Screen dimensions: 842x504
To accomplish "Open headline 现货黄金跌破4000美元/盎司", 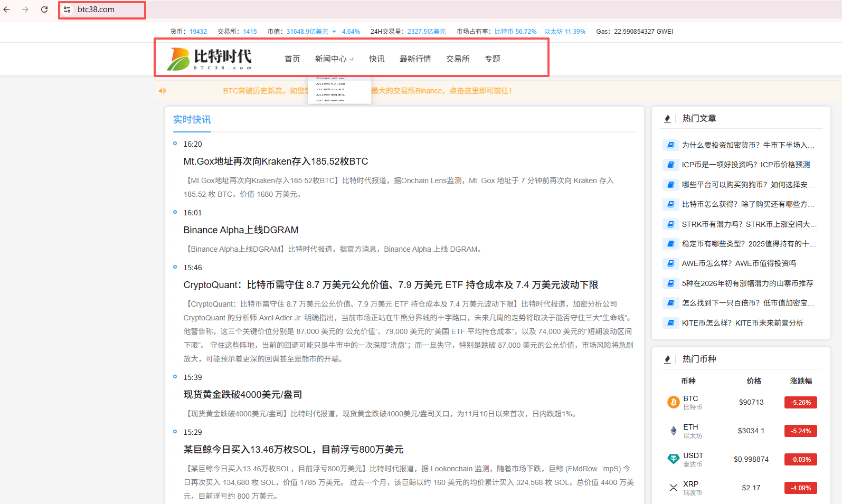I will (243, 395).
